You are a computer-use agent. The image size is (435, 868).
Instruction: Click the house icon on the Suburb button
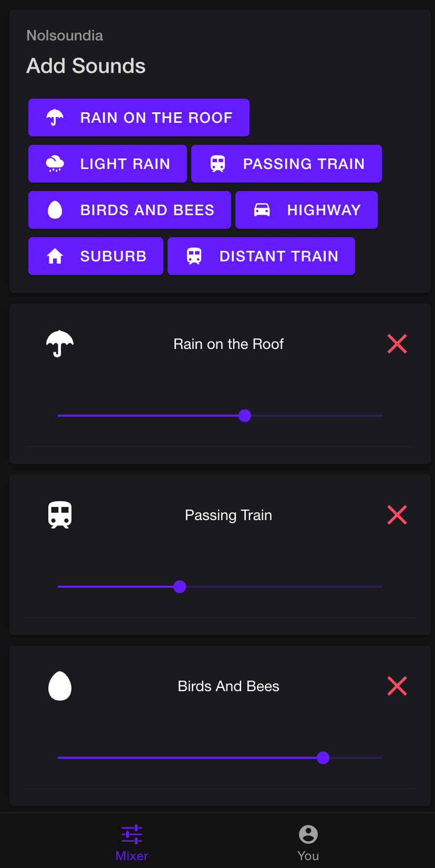coord(55,256)
